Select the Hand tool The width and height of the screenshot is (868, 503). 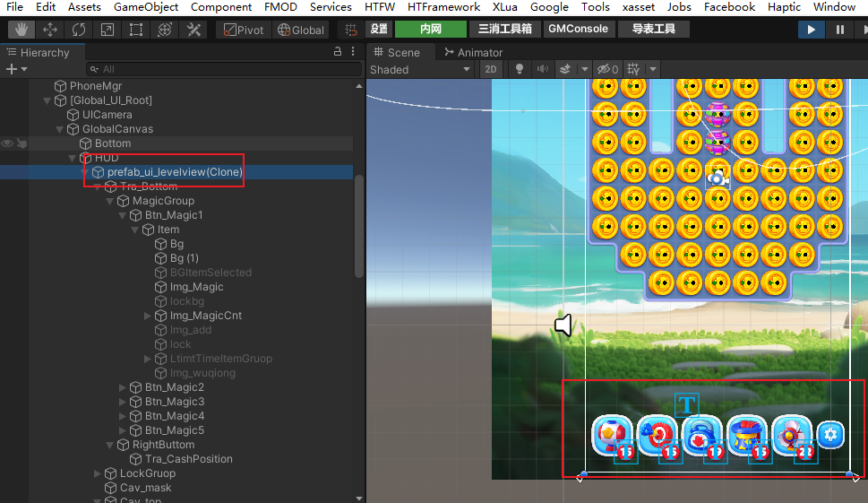point(21,30)
